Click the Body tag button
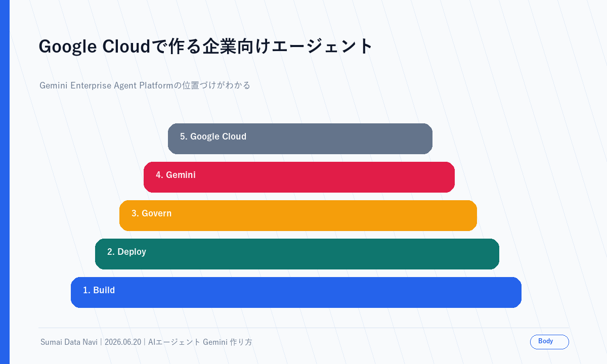Screen dimensions: 607x364 tap(549, 342)
